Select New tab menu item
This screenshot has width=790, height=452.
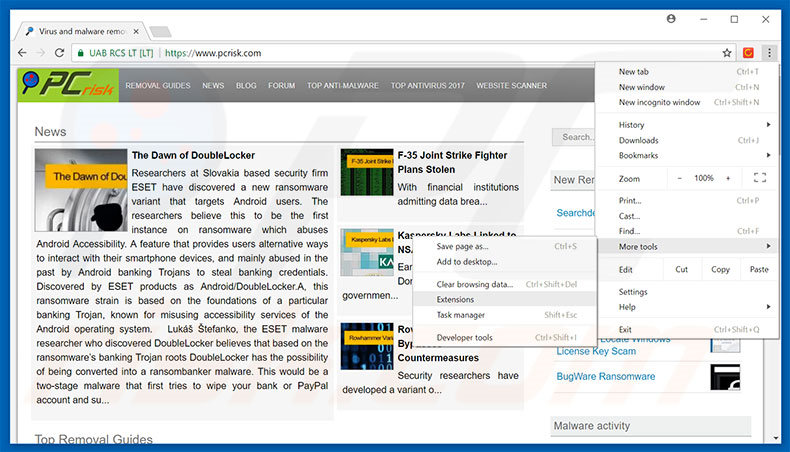pos(688,72)
